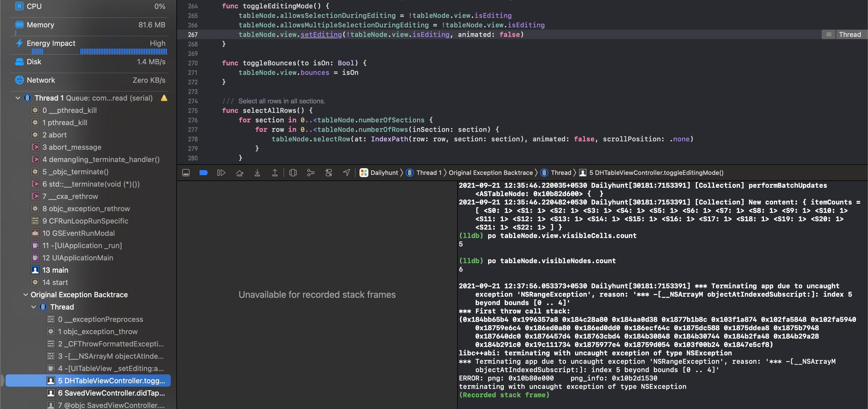Open Environment Overrides in the debug bar
Viewport: 868px width, 409px height.
[329, 173]
